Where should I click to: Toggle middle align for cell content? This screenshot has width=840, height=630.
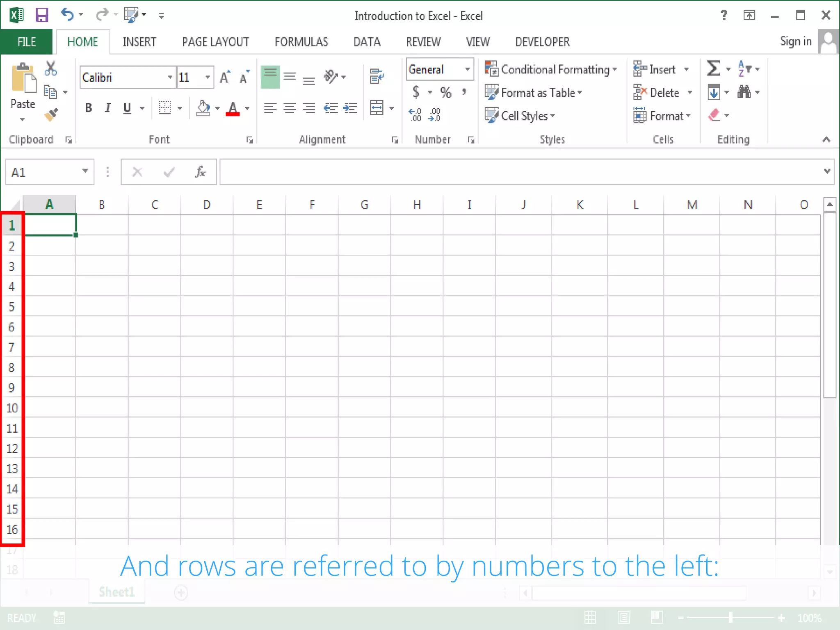click(x=290, y=77)
